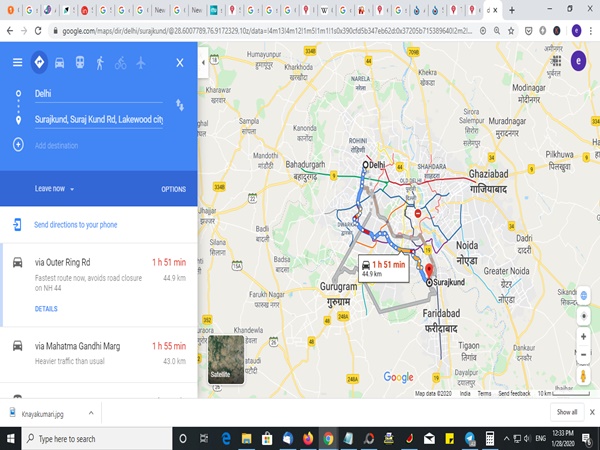
Task: Open Google account avatar on map
Action: click(x=578, y=61)
